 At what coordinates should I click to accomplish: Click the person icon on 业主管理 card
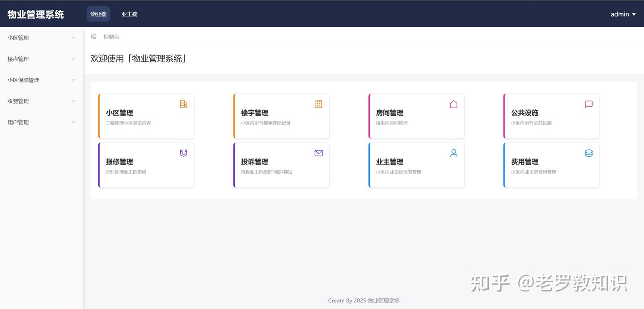[x=453, y=153]
